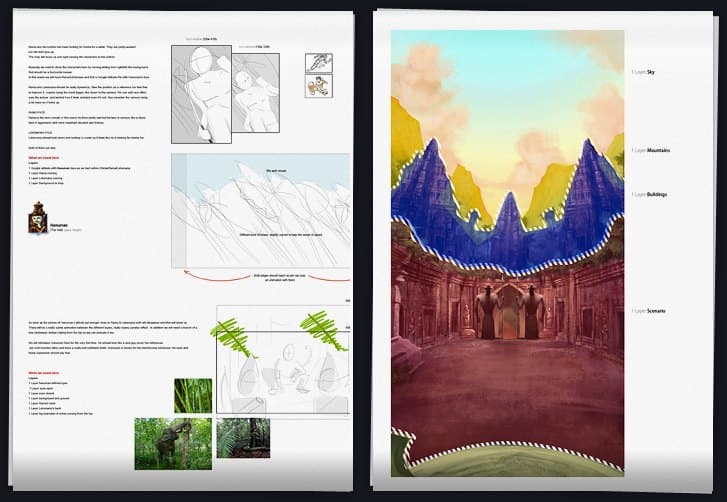Click the Hanuman character portrait icon
Viewport: 727px width, 502px height.
pos(38,218)
